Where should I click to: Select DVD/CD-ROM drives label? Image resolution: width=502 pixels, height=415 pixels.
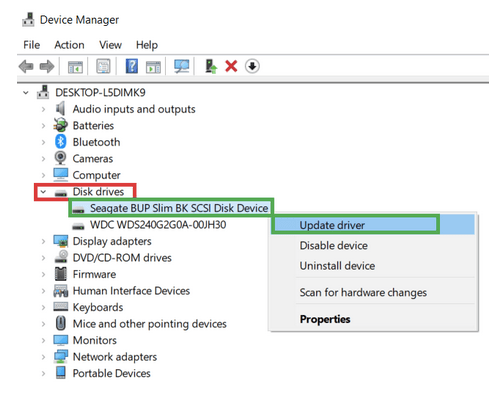tap(122, 258)
